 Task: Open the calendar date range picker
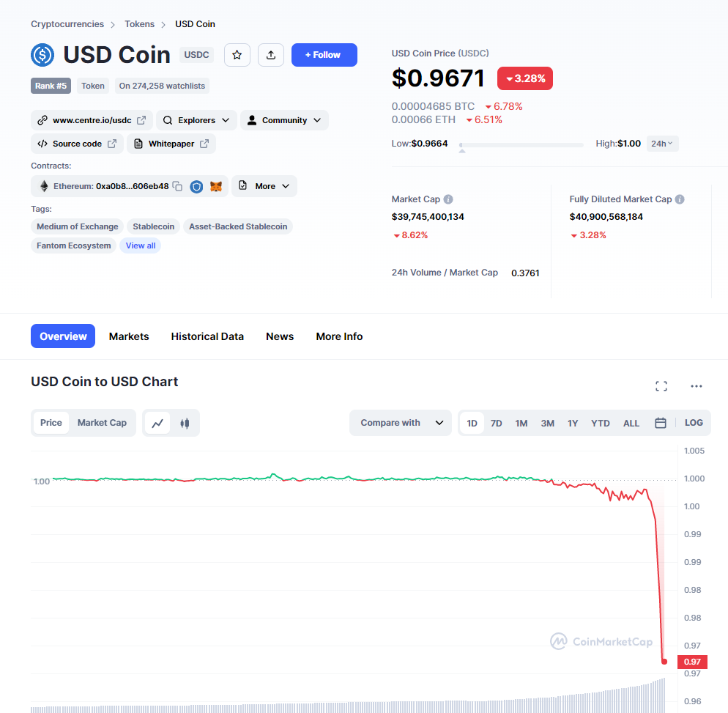pos(660,423)
